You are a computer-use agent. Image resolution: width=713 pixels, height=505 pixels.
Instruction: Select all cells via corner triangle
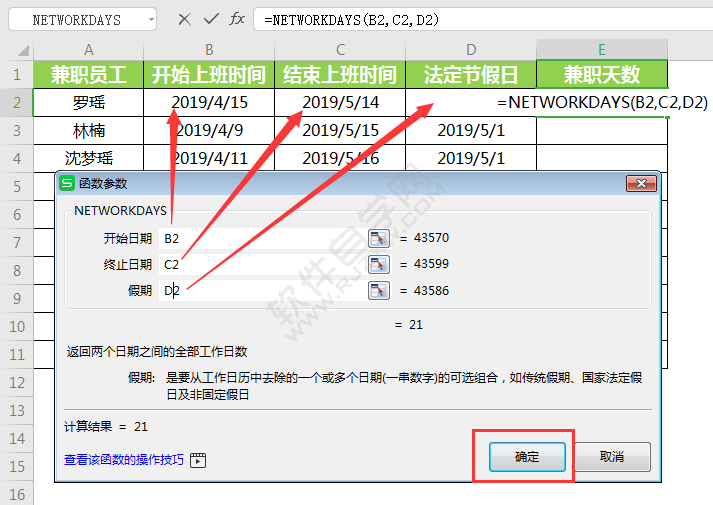pyautogui.click(x=23, y=50)
